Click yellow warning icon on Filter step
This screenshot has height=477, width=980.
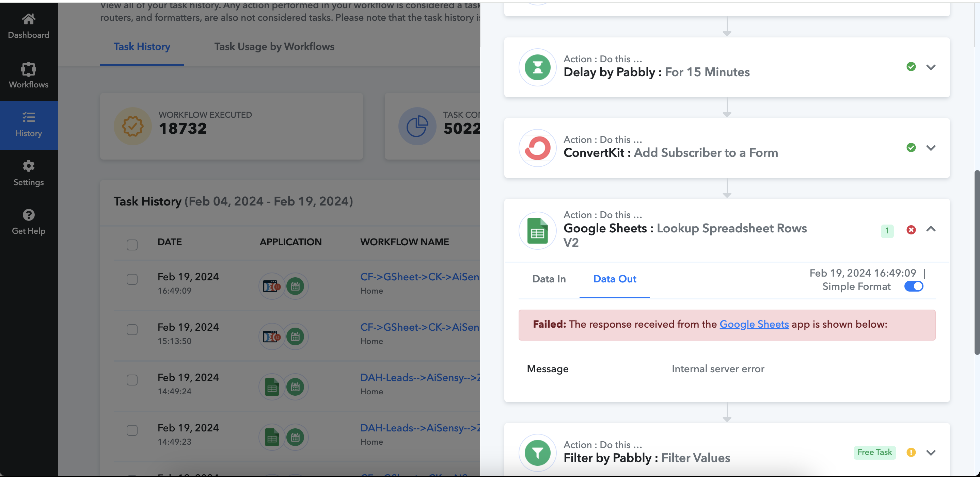coord(911,452)
